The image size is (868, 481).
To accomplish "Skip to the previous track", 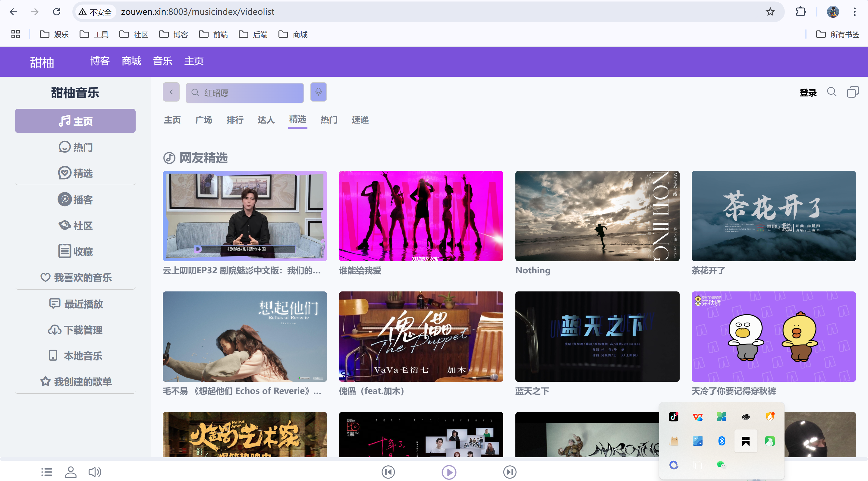I will [x=388, y=472].
